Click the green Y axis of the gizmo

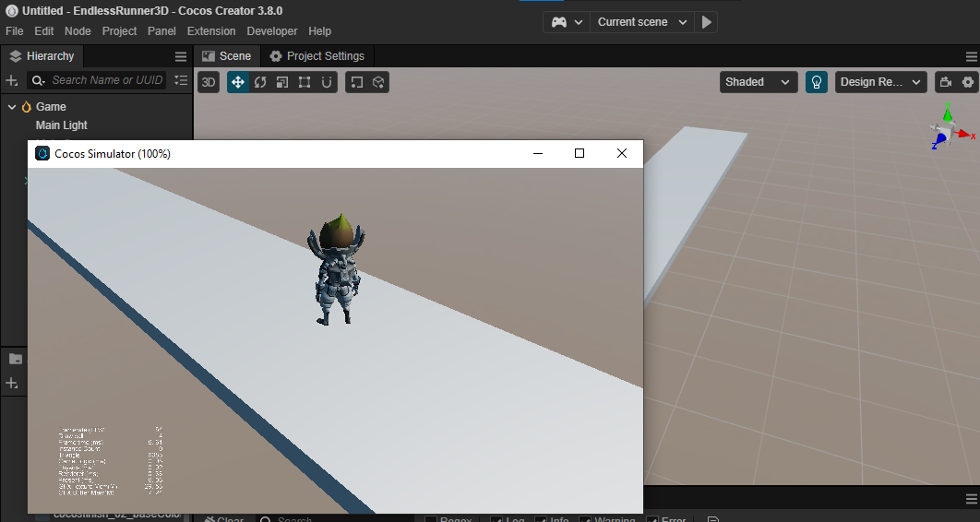[x=948, y=113]
